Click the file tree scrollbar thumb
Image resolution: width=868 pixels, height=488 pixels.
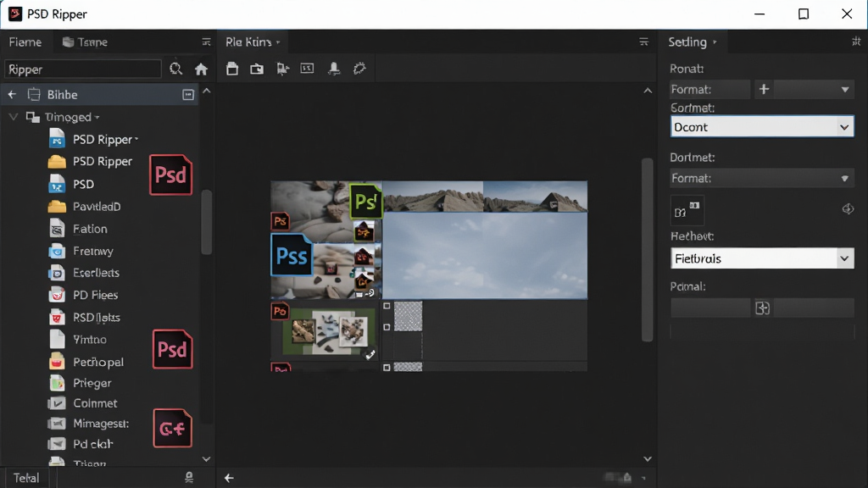pyautogui.click(x=207, y=222)
